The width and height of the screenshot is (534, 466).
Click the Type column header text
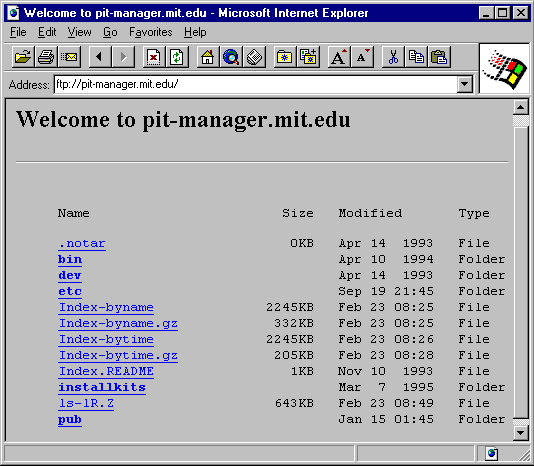coord(474,214)
